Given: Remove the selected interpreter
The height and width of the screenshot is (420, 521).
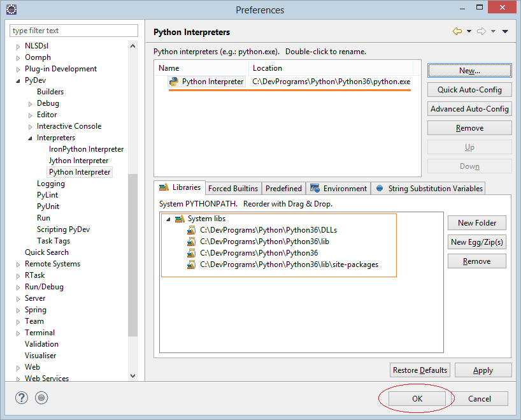Looking at the screenshot, I should (x=469, y=128).
